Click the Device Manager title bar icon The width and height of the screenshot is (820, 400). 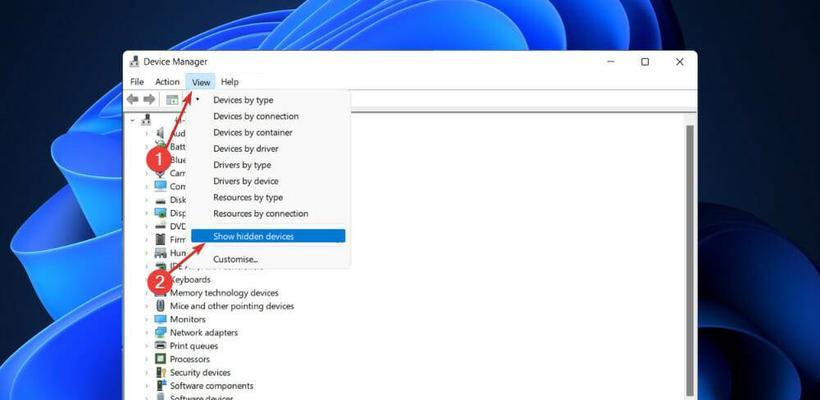[134, 61]
